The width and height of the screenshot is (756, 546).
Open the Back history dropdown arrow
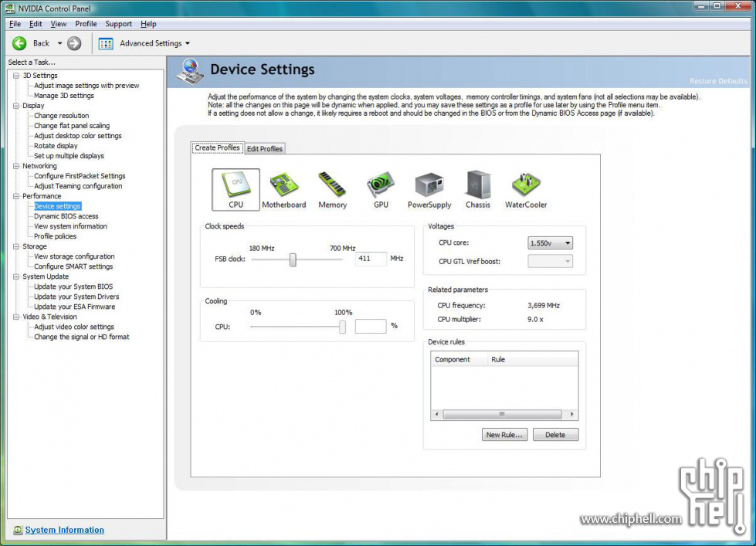(x=59, y=43)
